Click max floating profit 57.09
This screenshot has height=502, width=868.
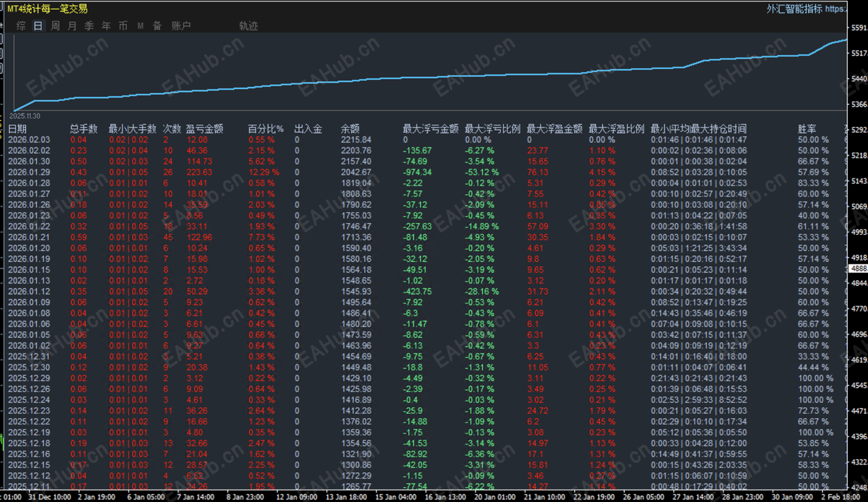click(x=538, y=226)
